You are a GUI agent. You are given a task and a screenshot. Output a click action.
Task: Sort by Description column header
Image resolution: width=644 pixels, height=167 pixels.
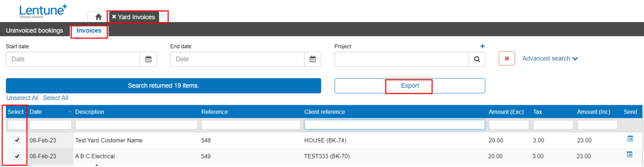90,112
